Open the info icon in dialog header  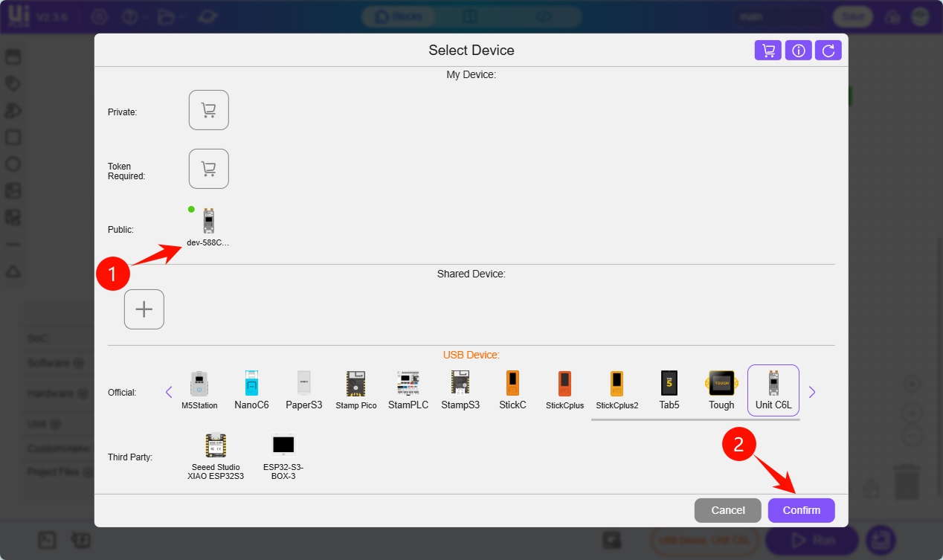(799, 51)
